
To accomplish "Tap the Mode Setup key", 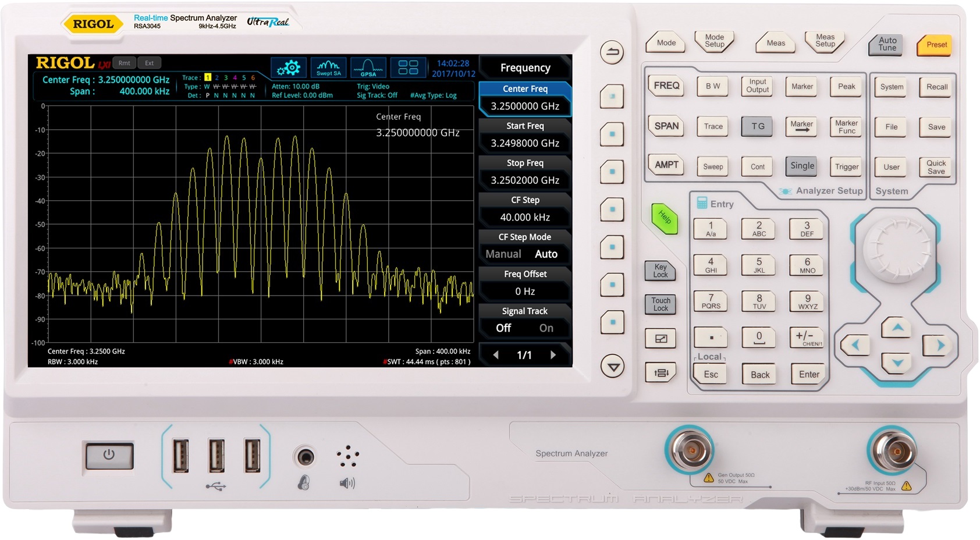I will pos(714,41).
